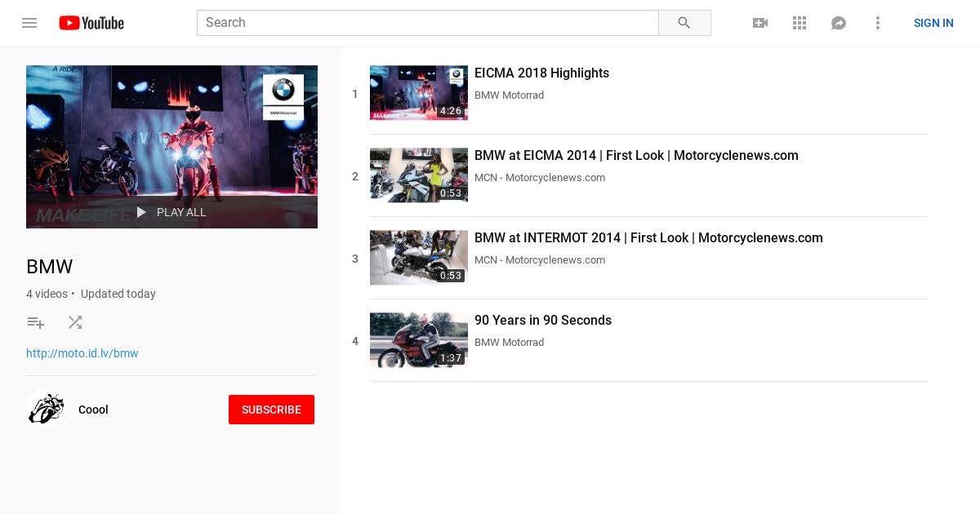Viewport: 980px width, 514px height.
Task: Click the '4 videos' count text
Action: (x=47, y=294)
